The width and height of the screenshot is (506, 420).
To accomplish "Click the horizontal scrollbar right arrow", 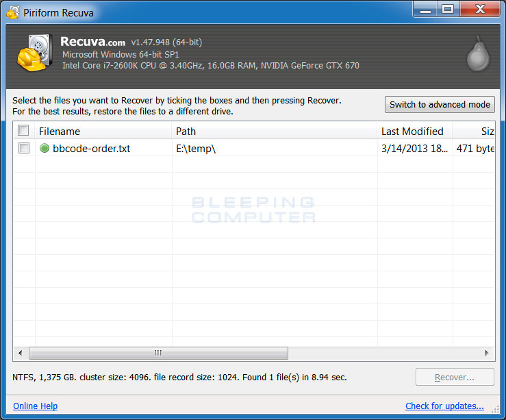I will click(x=487, y=353).
